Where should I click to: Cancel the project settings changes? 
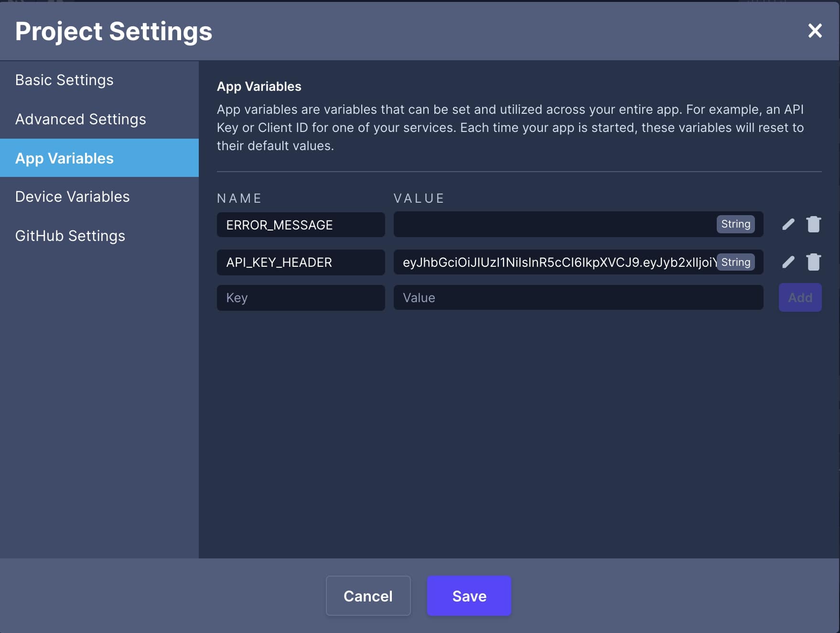point(368,596)
